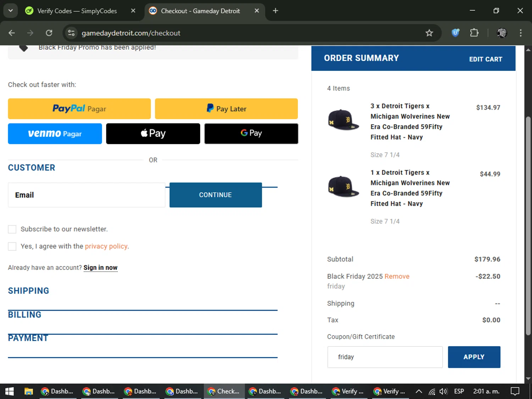The image size is (532, 399).
Task: Click the BILLING section heading
Action: 25,315
